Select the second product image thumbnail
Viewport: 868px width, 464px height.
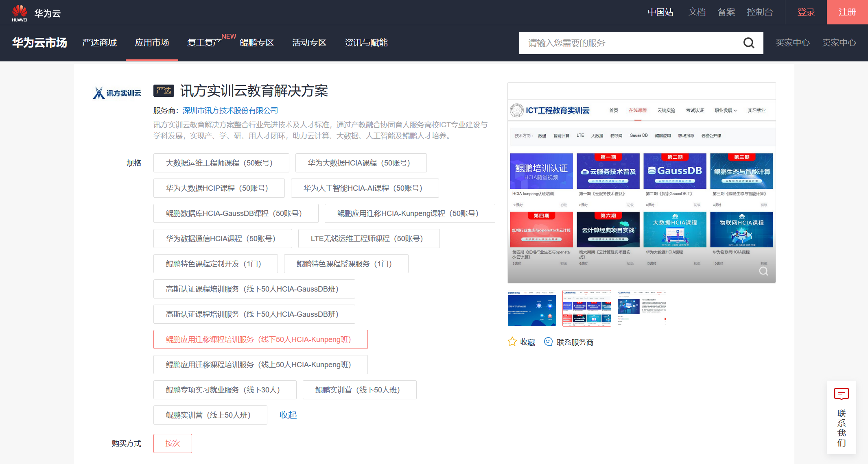pyautogui.click(x=586, y=308)
